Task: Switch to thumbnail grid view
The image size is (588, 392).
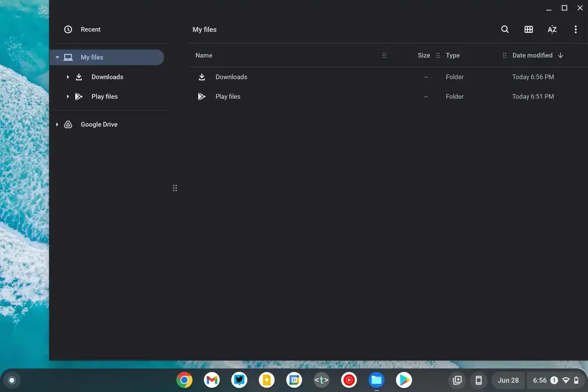Action: (x=528, y=29)
